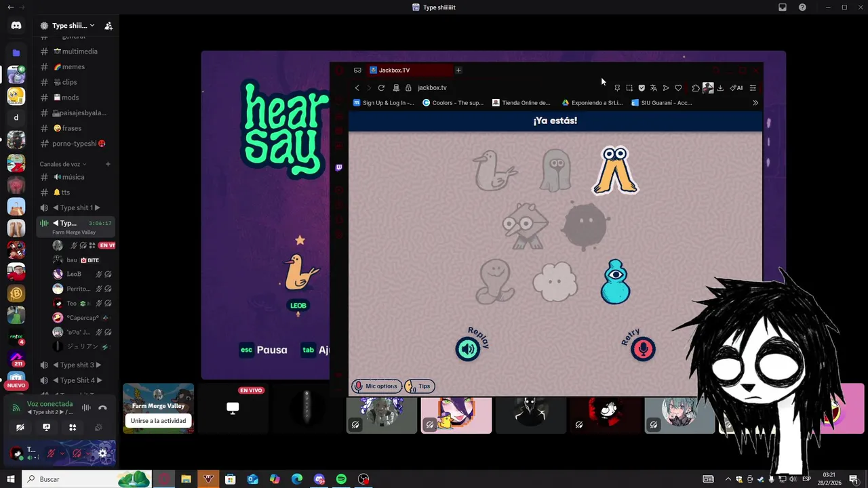This screenshot has height=488, width=868.
Task: Open SIU Guaraní bookmark
Action: click(x=662, y=103)
